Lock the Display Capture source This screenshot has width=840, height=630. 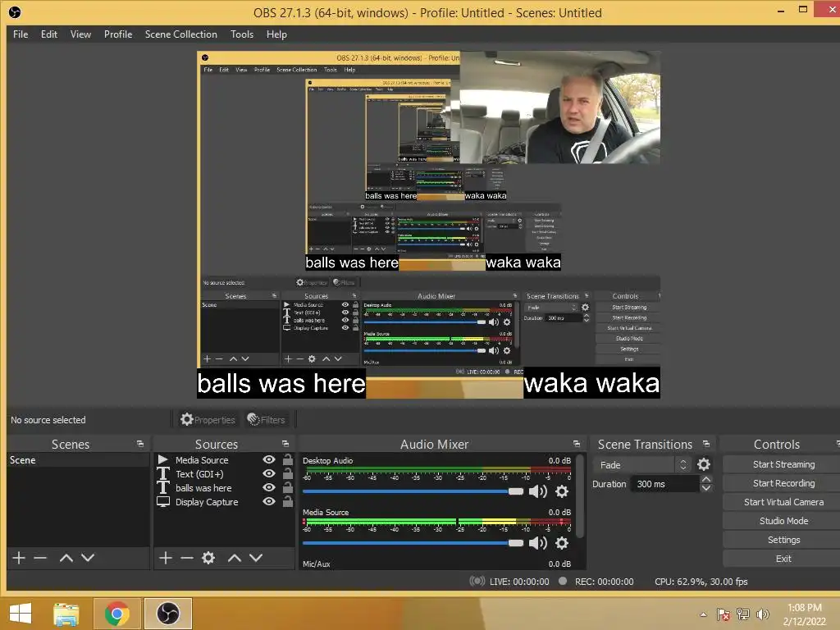pyautogui.click(x=288, y=501)
